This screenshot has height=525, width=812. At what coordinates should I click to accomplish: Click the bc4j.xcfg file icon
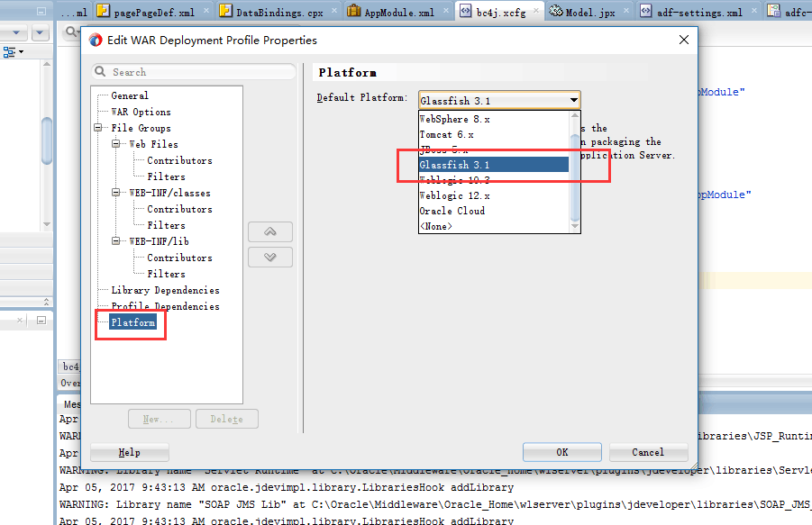pos(466,11)
